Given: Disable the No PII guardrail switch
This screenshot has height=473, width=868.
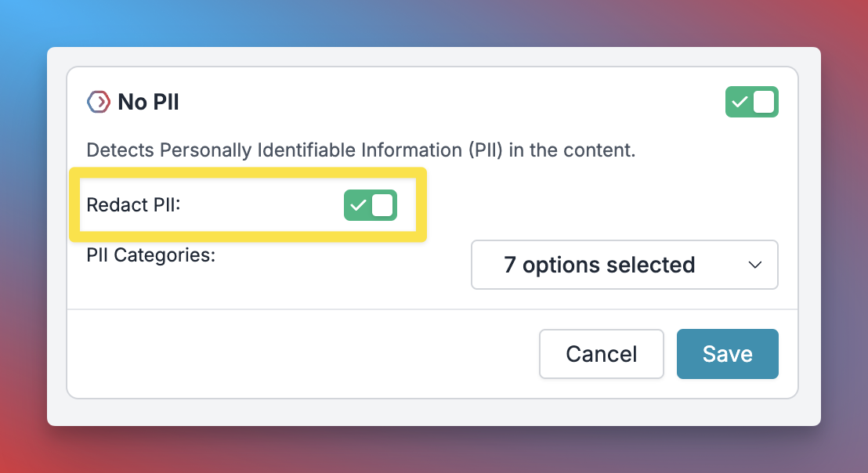Looking at the screenshot, I should [752, 102].
